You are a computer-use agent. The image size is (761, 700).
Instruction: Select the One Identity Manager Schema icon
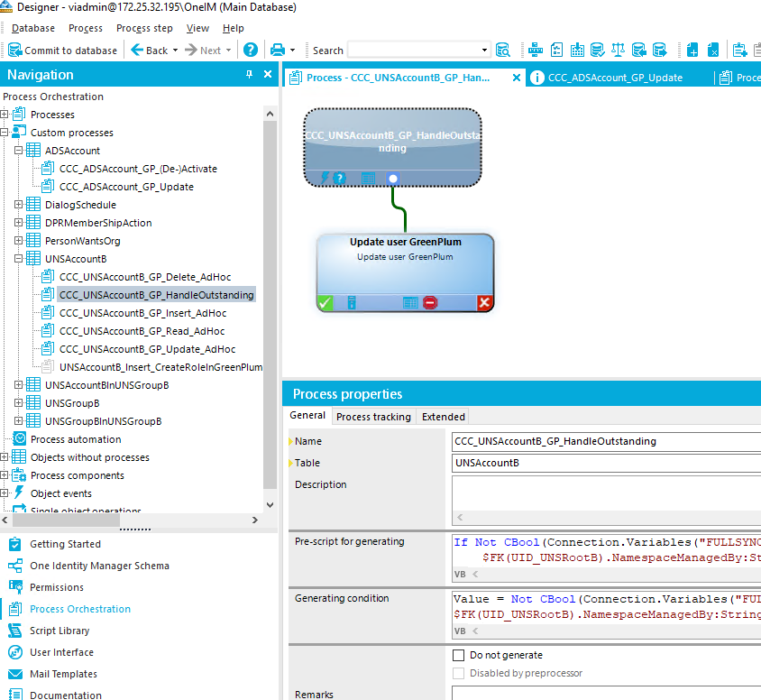[18, 566]
